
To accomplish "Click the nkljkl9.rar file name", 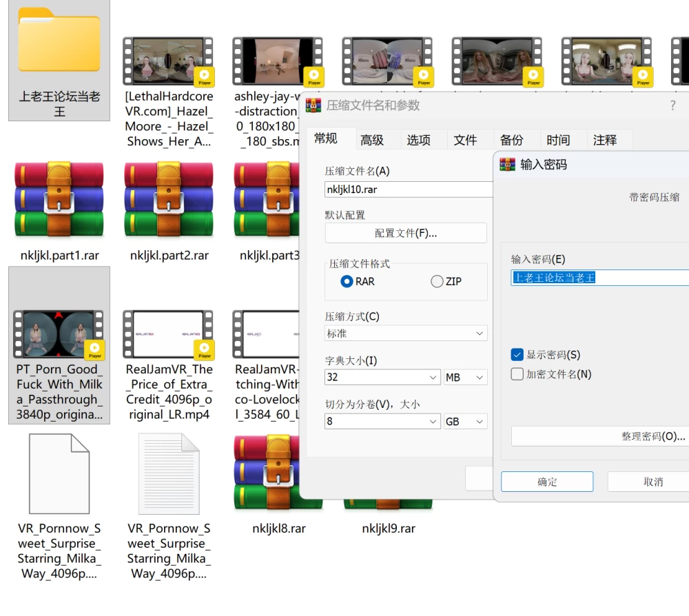I will [x=389, y=528].
